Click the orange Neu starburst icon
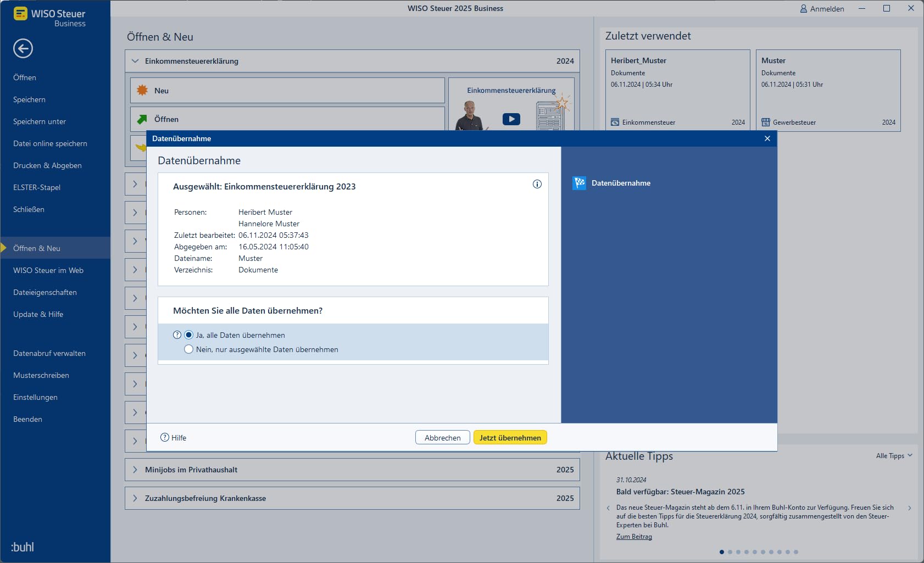 142,90
